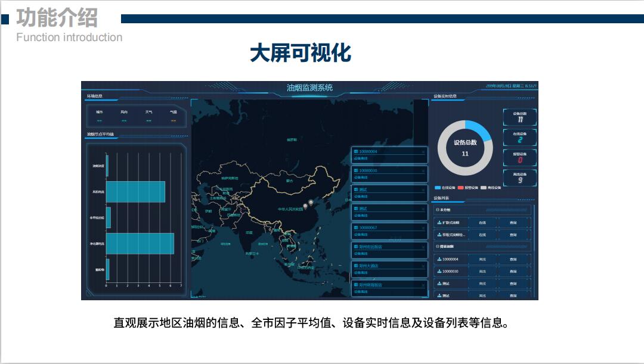This screenshot has width=644, height=364.
Task: Click the tree icon beside 扩散式油烟 in the device list
Action: point(439,222)
